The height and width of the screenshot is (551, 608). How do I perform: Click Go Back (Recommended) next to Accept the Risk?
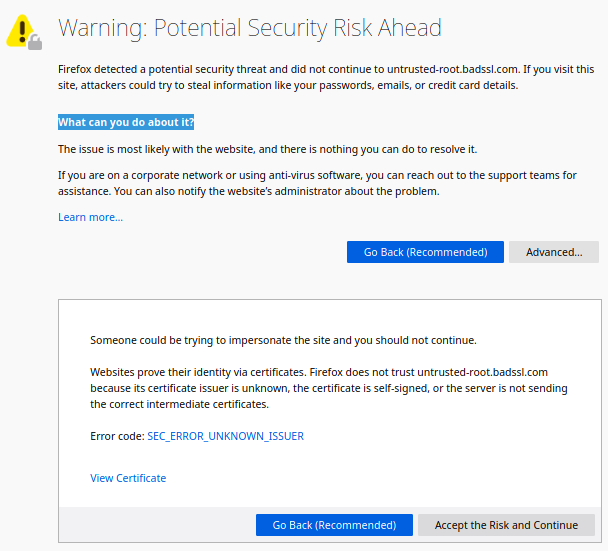tap(334, 525)
